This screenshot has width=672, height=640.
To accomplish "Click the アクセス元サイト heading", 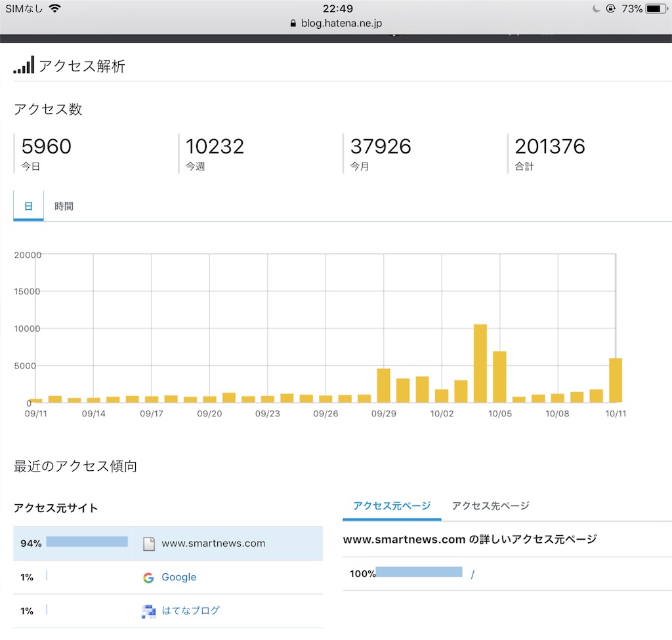I will coord(56,508).
